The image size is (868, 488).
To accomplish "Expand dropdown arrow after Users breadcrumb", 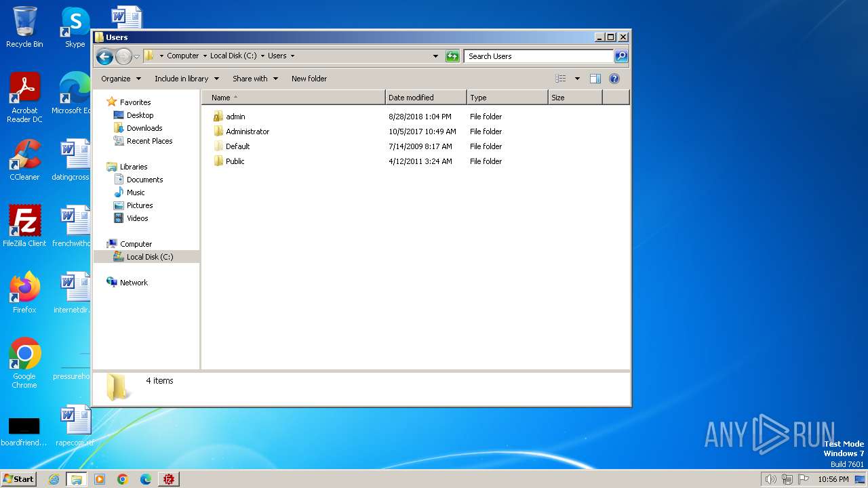I will (292, 56).
